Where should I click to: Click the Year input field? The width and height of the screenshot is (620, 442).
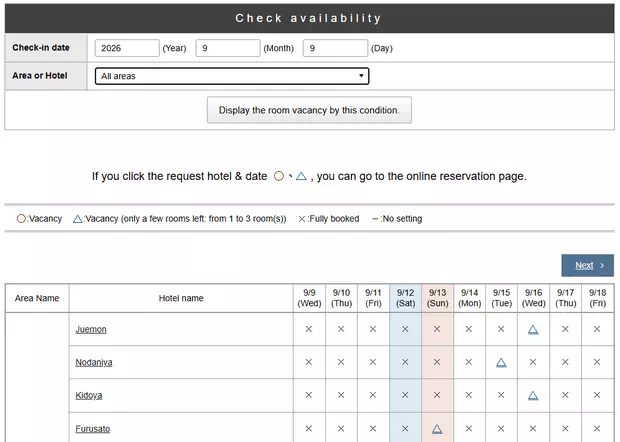click(x=127, y=48)
